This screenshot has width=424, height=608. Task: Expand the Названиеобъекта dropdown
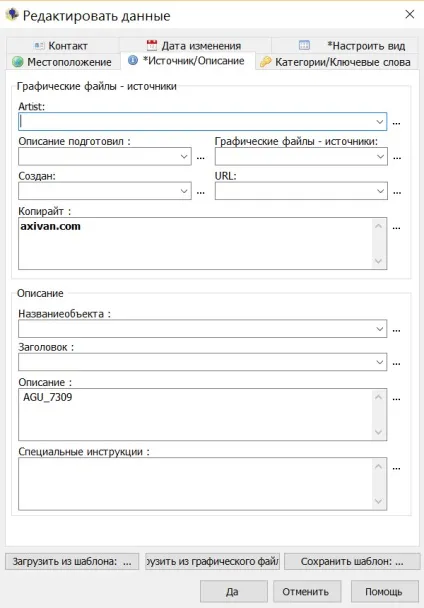tap(379, 329)
